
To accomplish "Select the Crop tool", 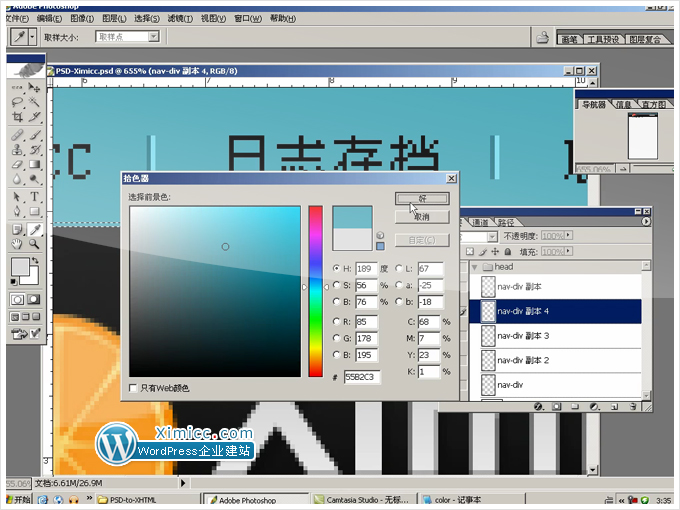I will point(17,117).
